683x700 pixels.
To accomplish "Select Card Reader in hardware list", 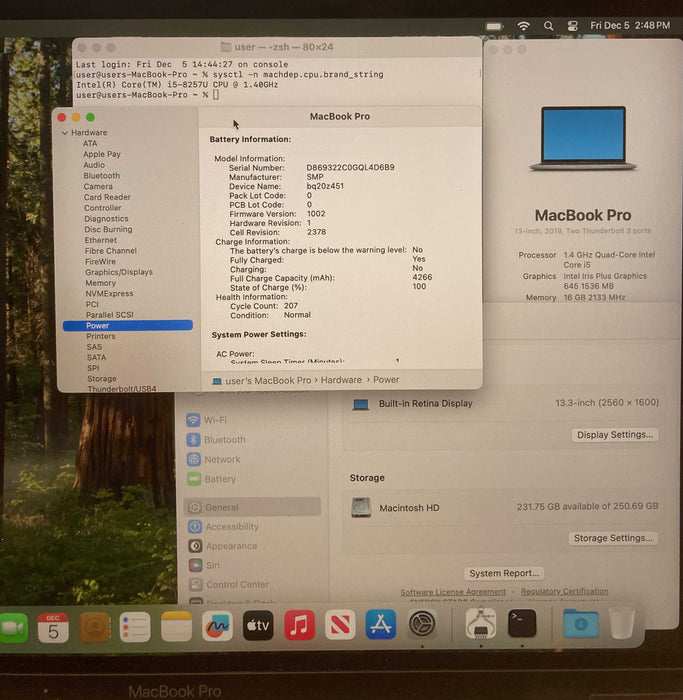I will [107, 197].
